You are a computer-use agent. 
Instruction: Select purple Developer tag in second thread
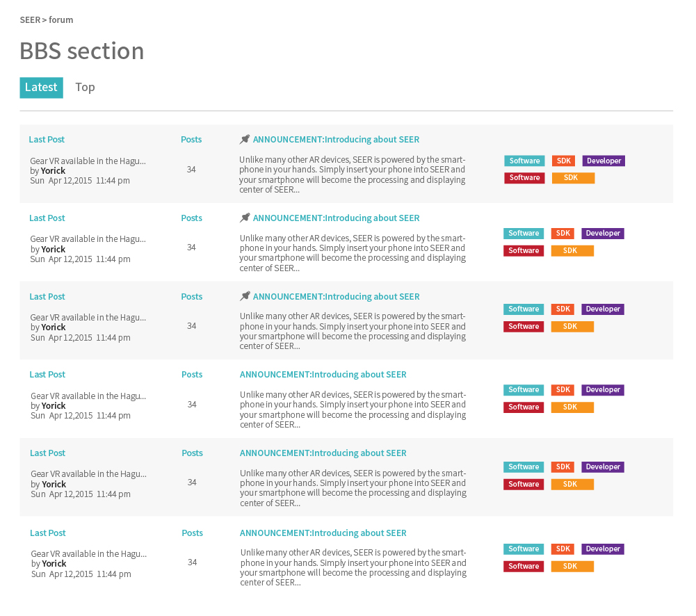[603, 234]
